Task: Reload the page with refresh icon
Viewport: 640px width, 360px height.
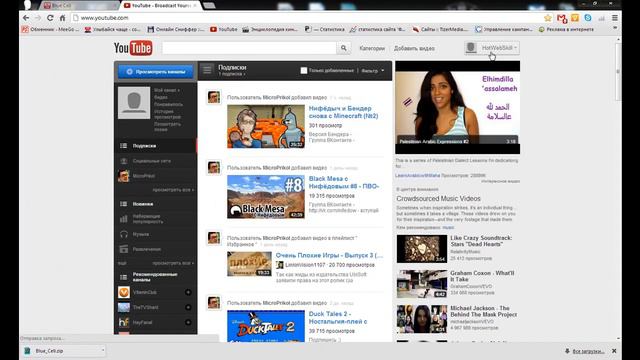Action: point(50,18)
